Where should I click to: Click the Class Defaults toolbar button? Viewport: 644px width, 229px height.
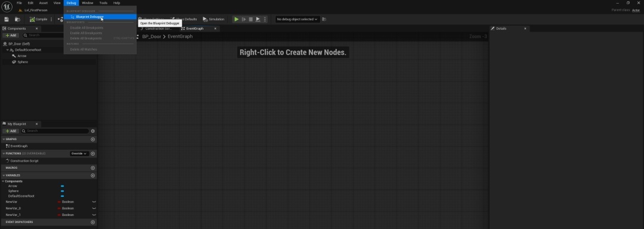[184, 19]
